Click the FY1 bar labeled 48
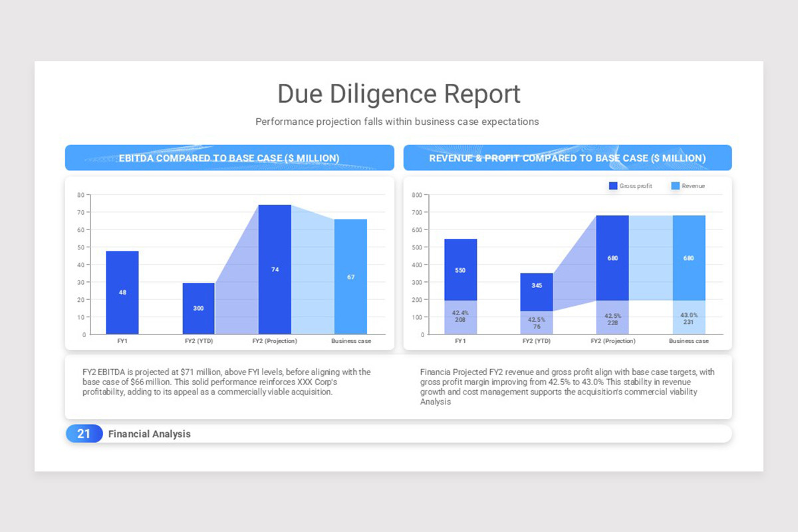798x532 pixels. click(x=122, y=293)
